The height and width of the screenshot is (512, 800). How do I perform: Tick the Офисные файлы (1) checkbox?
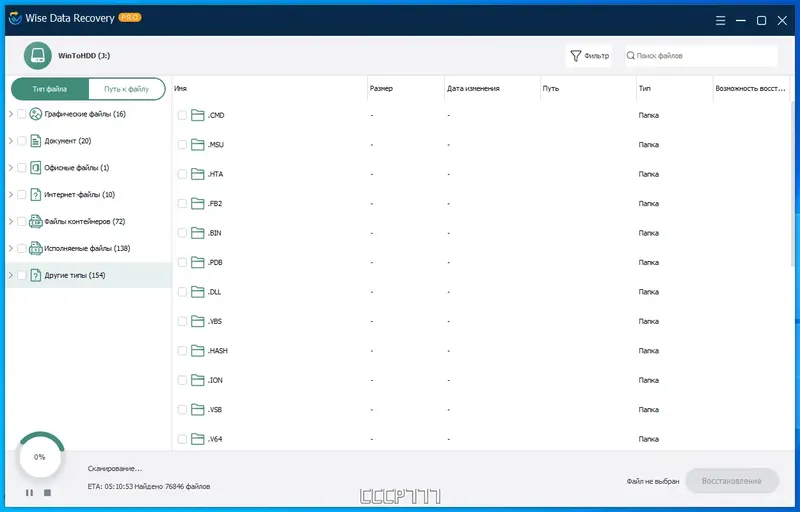tap(21, 168)
